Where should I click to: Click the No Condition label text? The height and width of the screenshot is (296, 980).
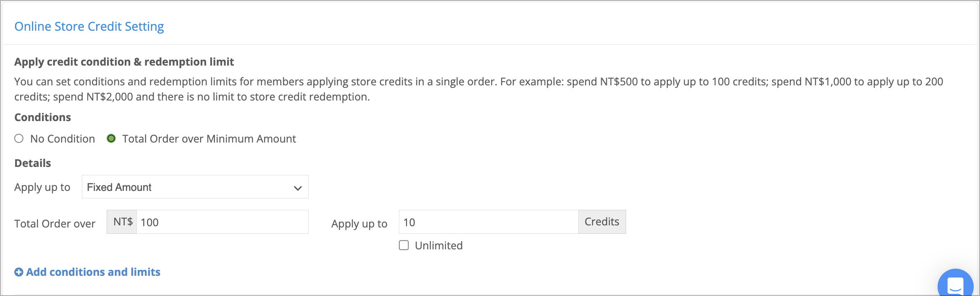point(63,139)
